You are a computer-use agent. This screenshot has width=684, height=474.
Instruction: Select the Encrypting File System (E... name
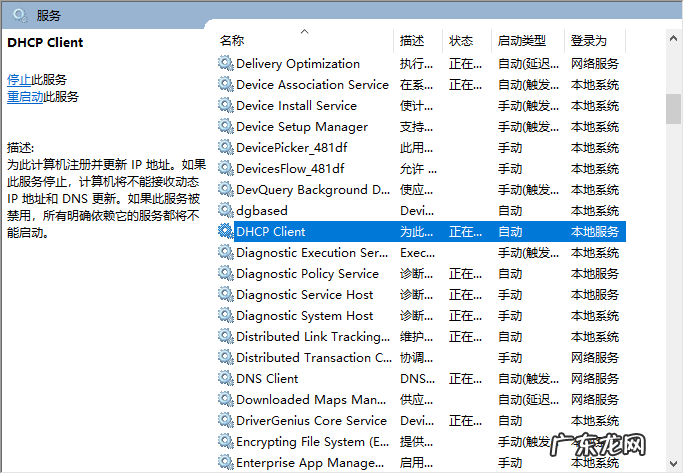click(x=313, y=442)
